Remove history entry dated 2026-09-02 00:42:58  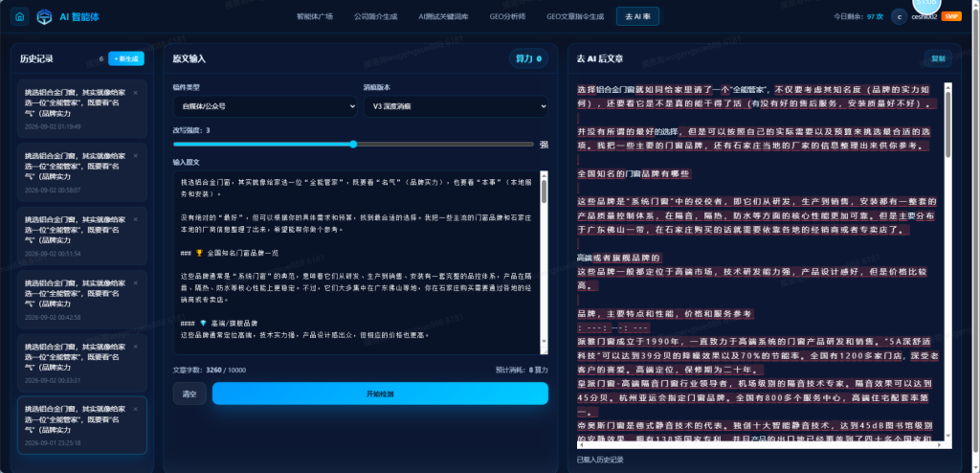[x=136, y=282]
